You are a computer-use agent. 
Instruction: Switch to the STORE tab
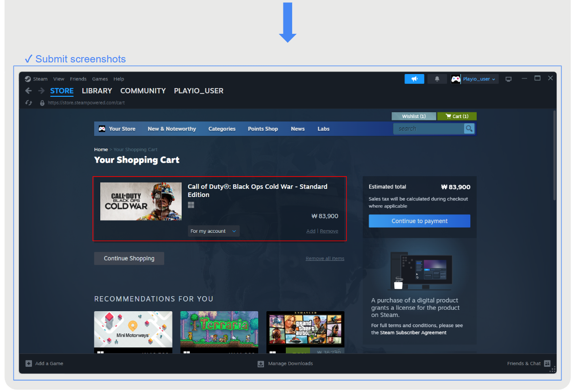click(x=62, y=91)
